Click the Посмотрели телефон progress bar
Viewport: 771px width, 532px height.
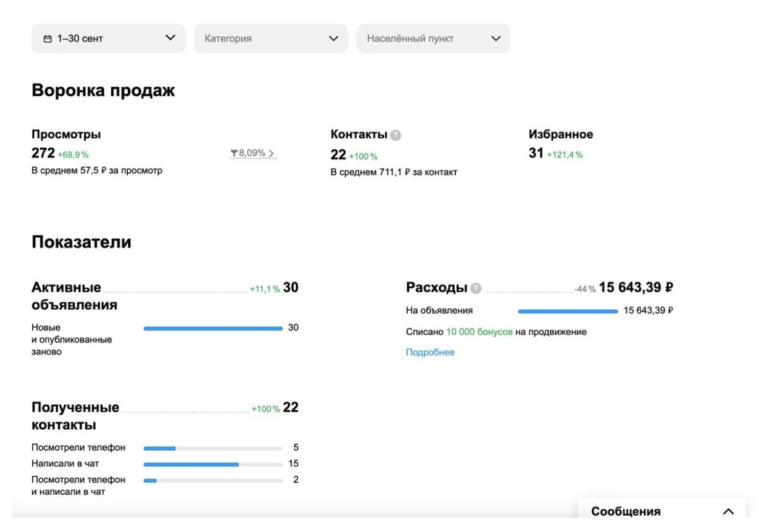213,448
